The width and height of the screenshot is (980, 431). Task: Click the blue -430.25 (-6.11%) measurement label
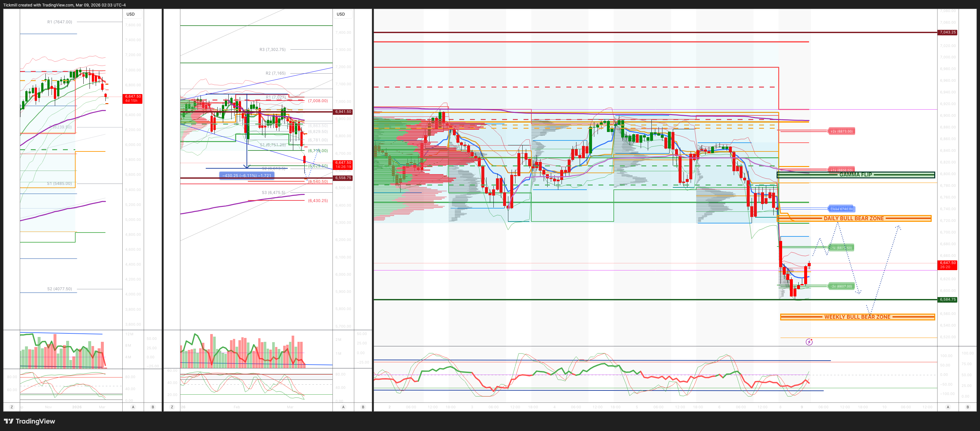click(x=247, y=176)
